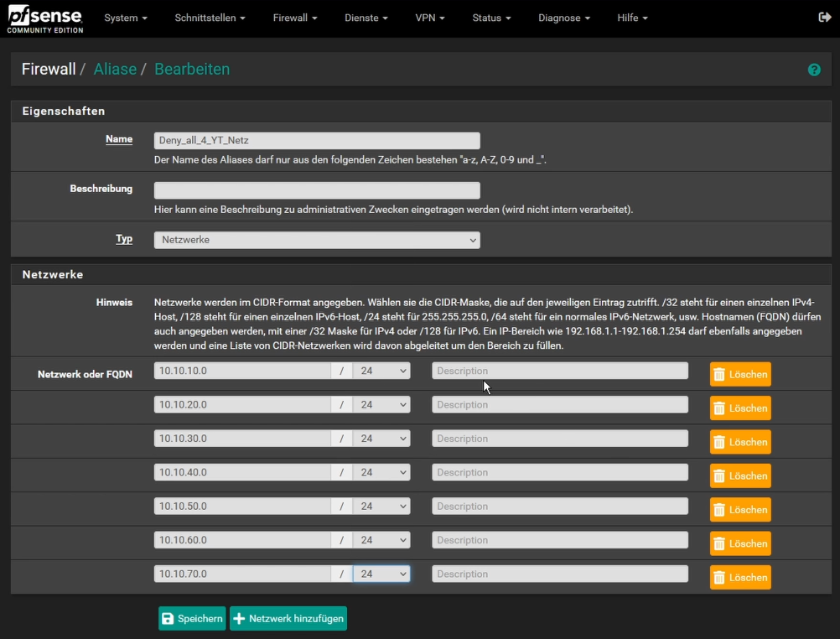Open the Typ dropdown showing Netzwerke
The height and width of the screenshot is (639, 840).
click(x=317, y=240)
